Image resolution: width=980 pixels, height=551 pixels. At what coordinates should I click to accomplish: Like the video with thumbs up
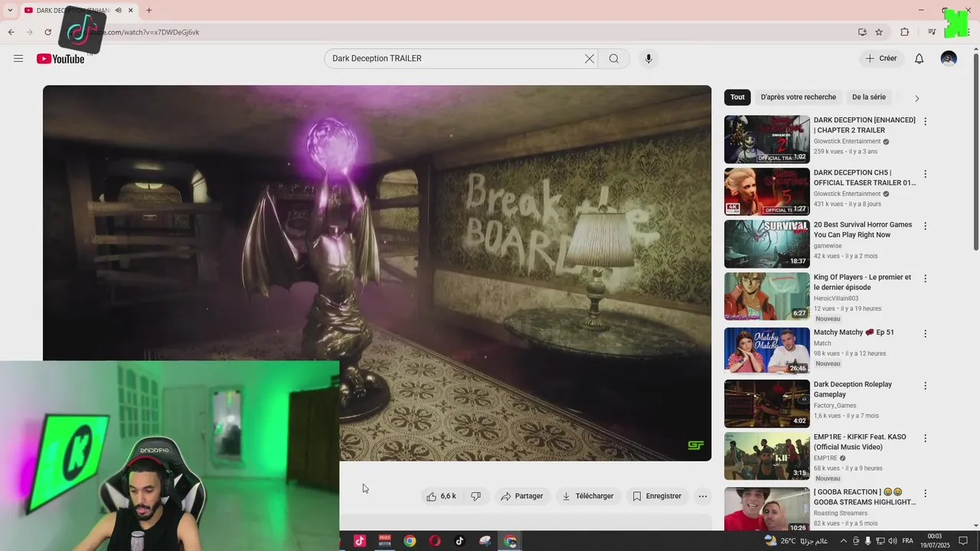point(442,496)
